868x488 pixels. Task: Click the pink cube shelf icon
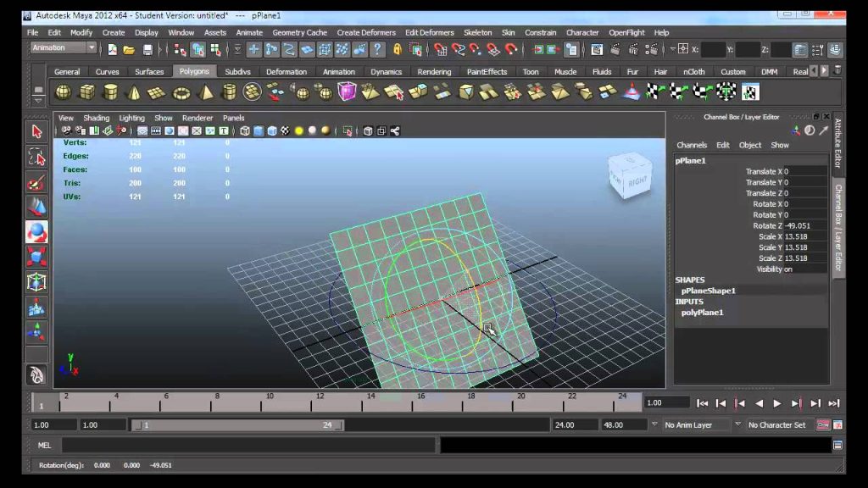click(x=347, y=91)
